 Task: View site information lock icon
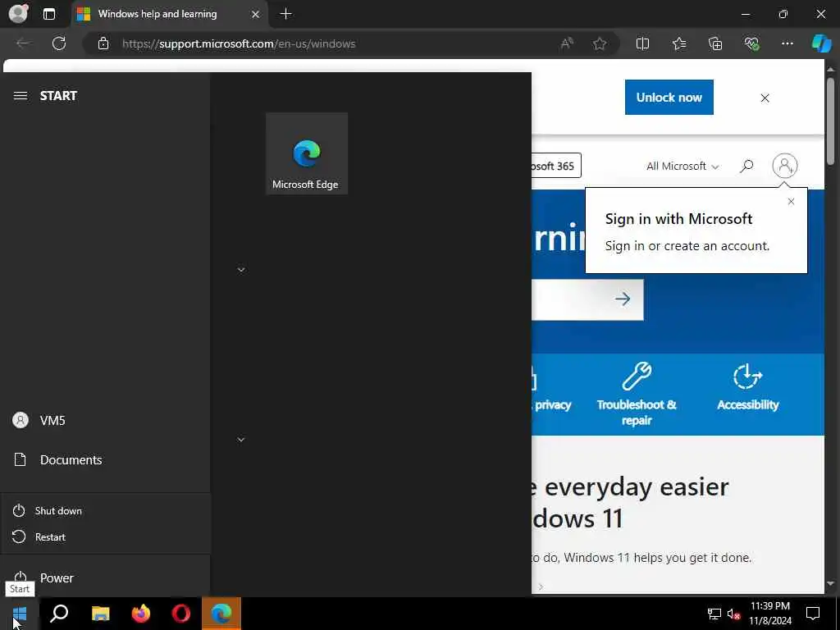click(x=103, y=43)
